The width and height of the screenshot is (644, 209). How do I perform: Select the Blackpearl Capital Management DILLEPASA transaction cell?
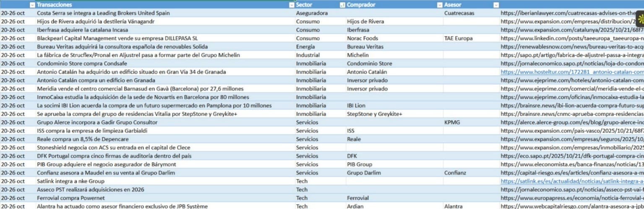click(165, 38)
